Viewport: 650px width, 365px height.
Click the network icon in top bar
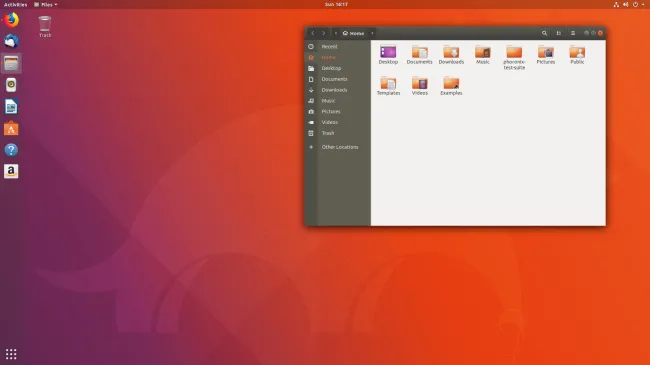pos(616,5)
